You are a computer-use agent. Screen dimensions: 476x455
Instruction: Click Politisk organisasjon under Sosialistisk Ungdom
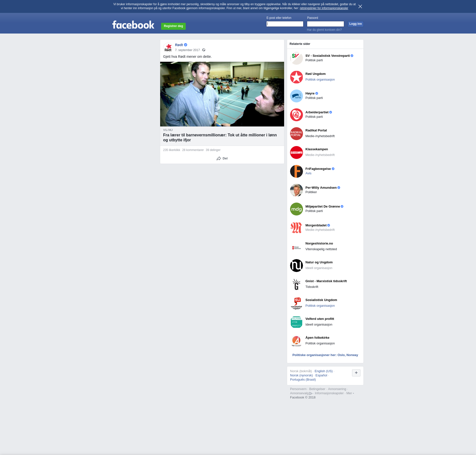coord(320,306)
